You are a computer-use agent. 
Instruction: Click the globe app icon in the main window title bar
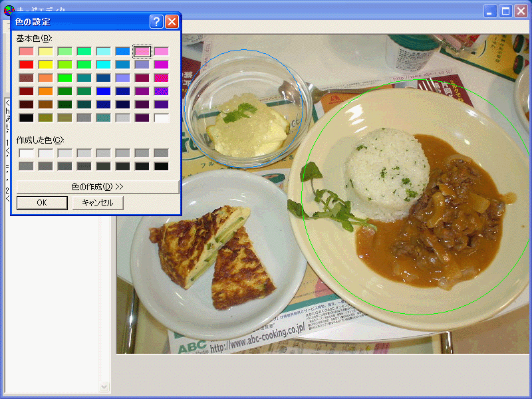pyautogui.click(x=9, y=10)
